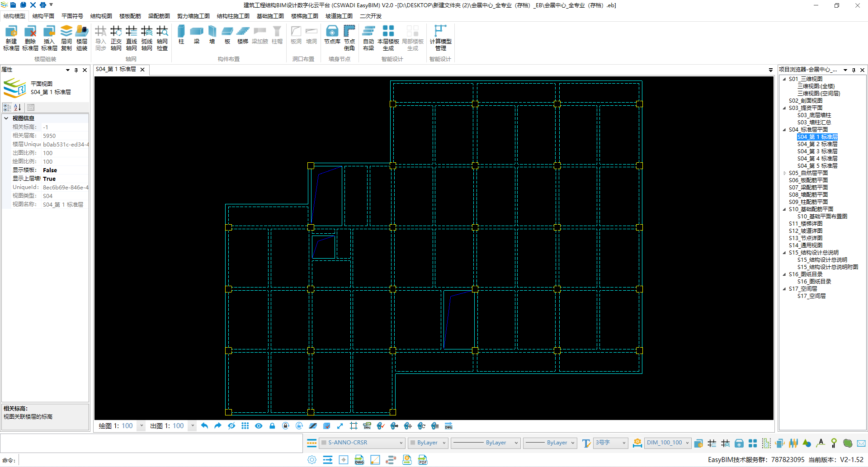
Task: Click the undo arrow in view toolbar
Action: point(204,426)
